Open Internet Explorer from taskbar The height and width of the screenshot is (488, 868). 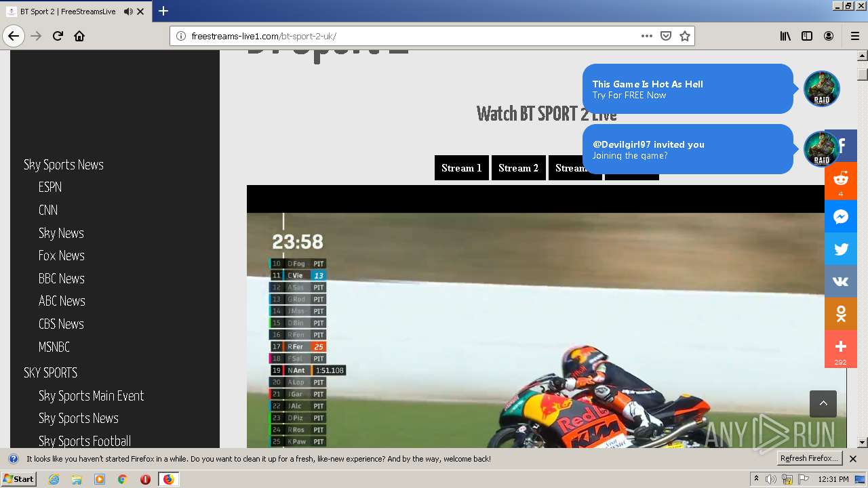[x=54, y=479]
